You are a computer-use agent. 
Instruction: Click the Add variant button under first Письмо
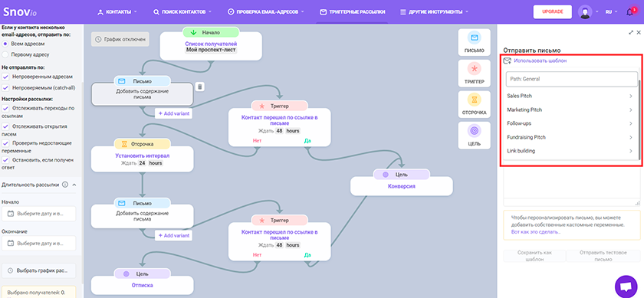coord(173,113)
